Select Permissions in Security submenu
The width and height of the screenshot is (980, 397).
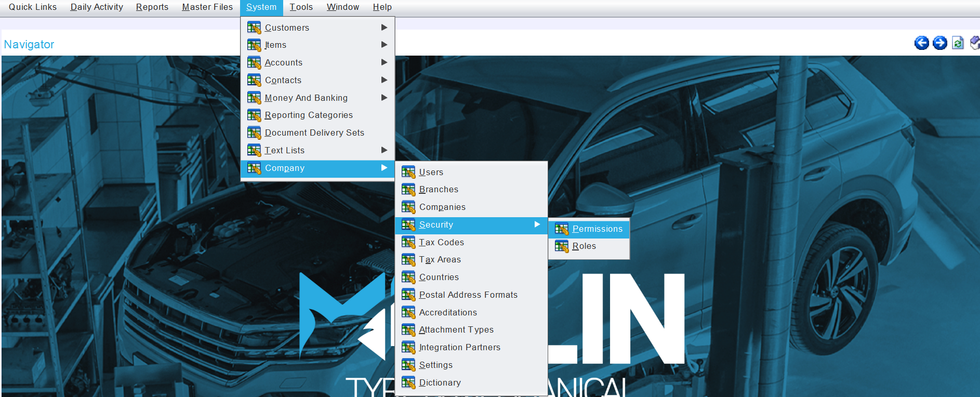click(x=589, y=229)
